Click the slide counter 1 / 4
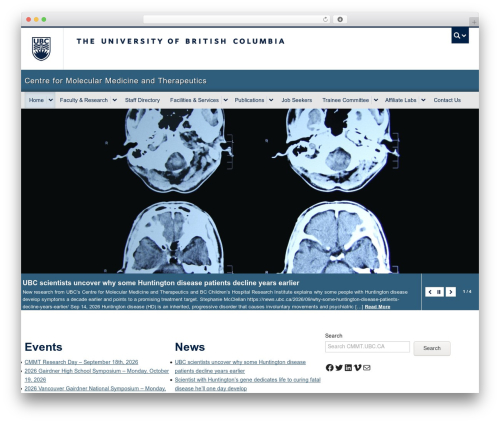The height and width of the screenshot is (423, 500). click(x=467, y=291)
